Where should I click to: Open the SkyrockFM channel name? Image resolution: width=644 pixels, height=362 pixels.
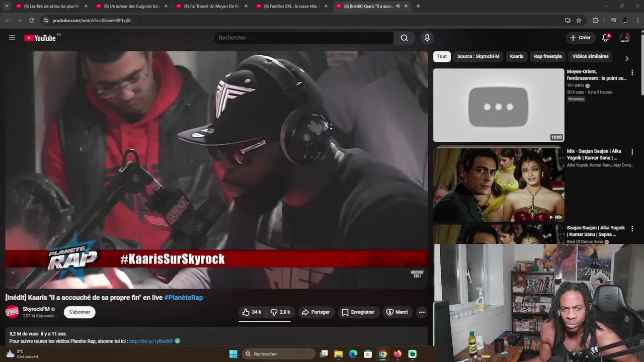tap(36, 309)
